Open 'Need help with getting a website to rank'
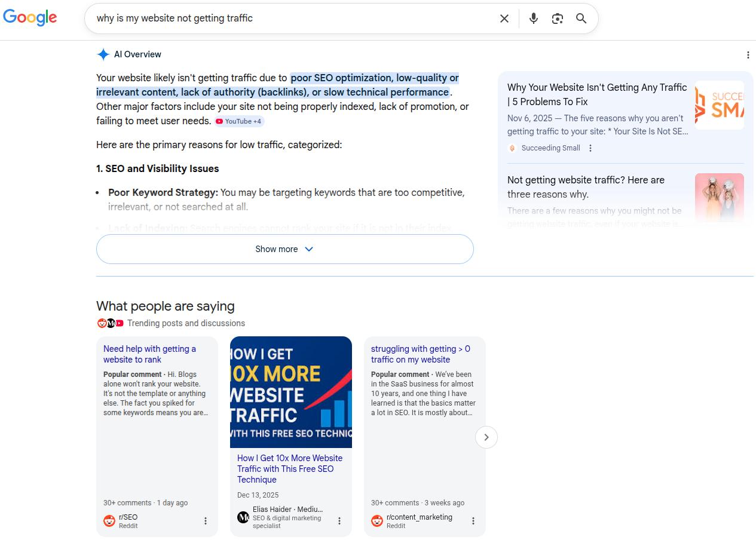The height and width of the screenshot is (540, 756). pyautogui.click(x=149, y=354)
